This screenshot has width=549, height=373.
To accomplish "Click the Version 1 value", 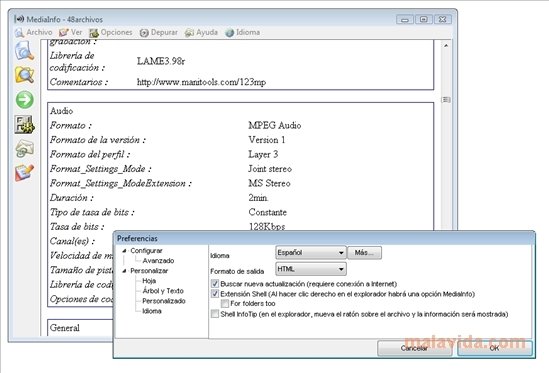I will point(267,140).
